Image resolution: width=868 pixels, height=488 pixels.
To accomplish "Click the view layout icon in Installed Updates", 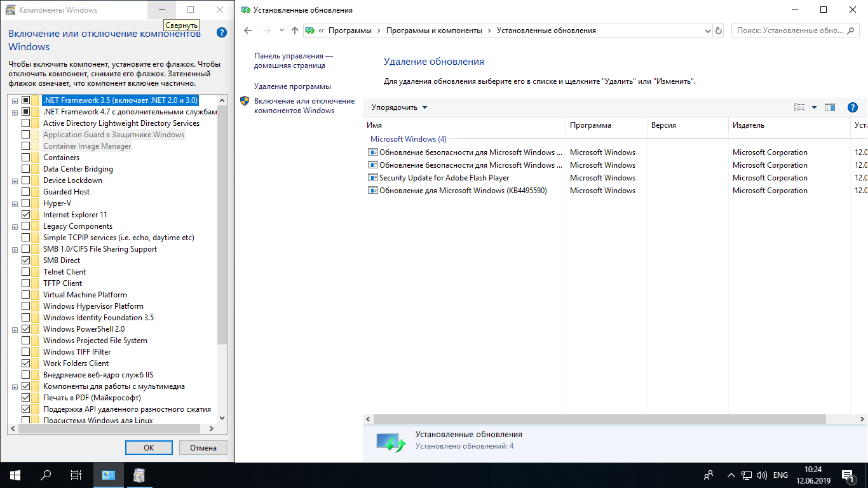I will (799, 107).
